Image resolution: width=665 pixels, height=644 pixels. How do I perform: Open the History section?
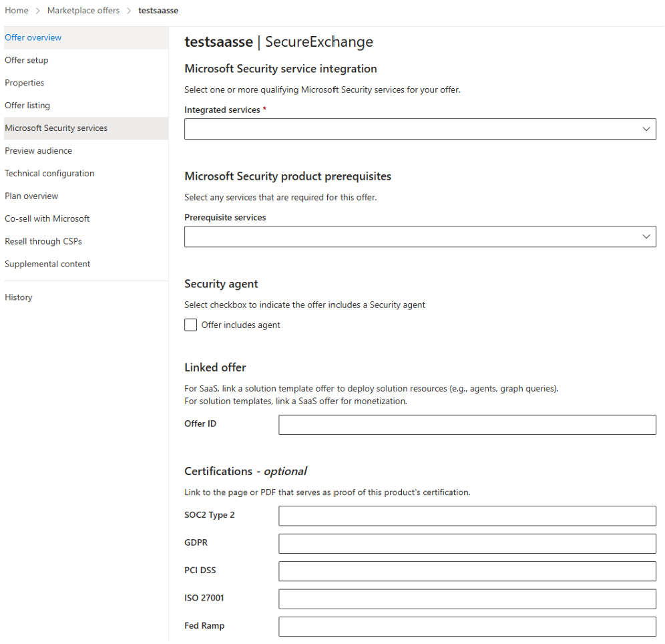point(18,297)
